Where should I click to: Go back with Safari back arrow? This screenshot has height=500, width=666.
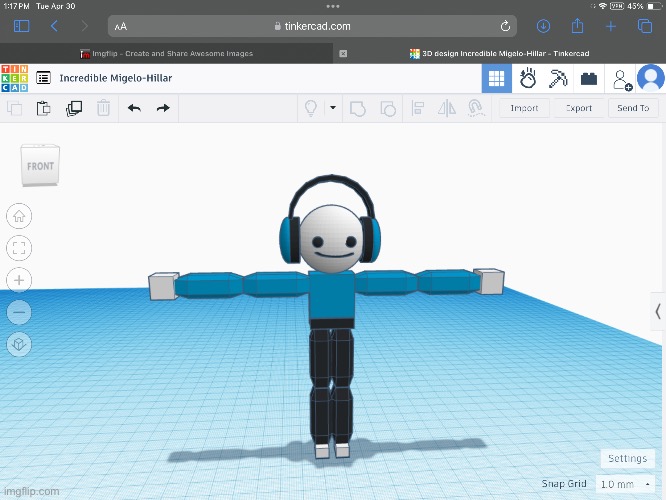point(54,26)
